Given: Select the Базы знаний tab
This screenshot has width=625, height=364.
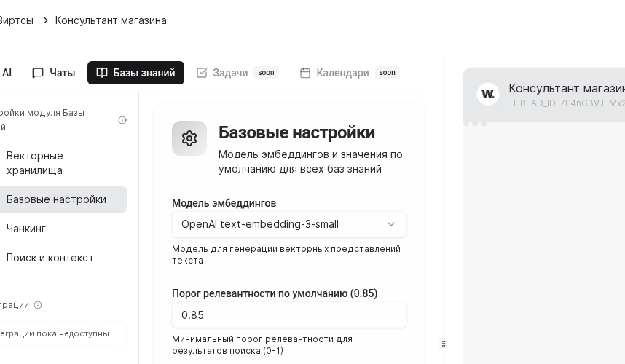Looking at the screenshot, I should point(136,73).
